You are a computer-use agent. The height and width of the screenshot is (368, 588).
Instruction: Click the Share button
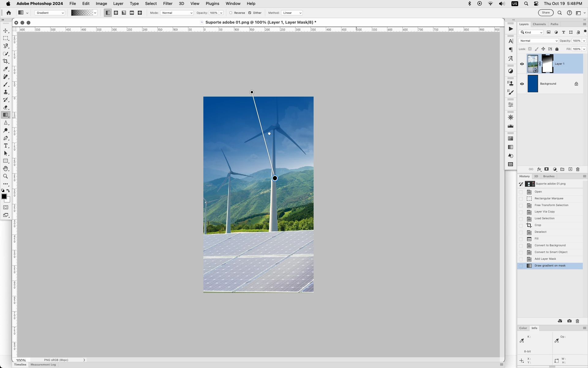546,13
